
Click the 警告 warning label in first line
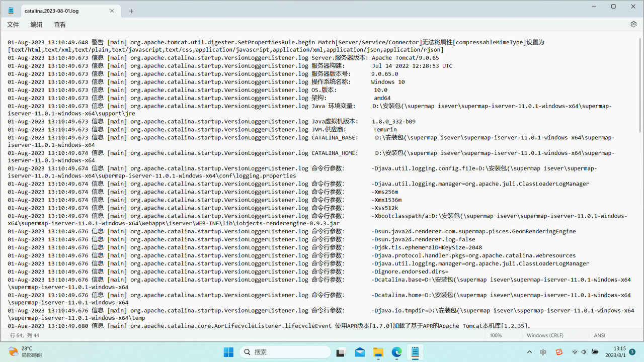pos(98,42)
